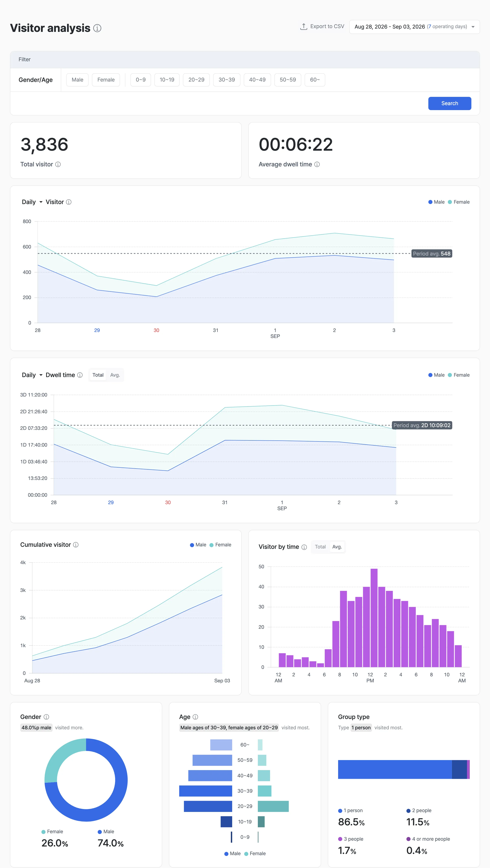Toggle the 20~29 age filter

196,80
